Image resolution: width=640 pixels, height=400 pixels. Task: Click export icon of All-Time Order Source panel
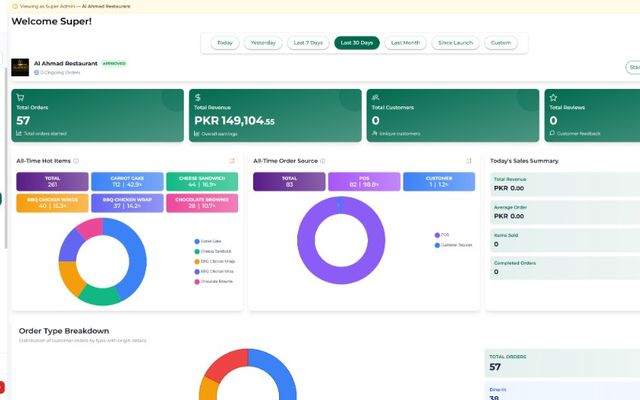[469, 161]
